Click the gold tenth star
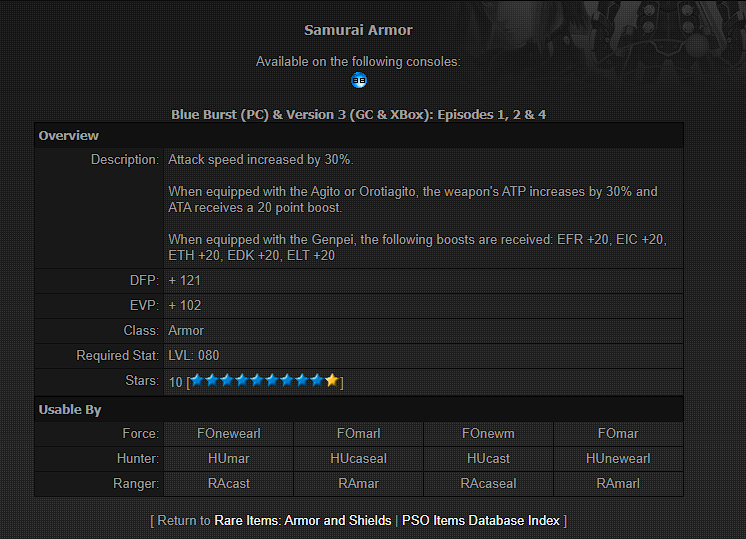Image resolution: width=746 pixels, height=539 pixels. [332, 380]
